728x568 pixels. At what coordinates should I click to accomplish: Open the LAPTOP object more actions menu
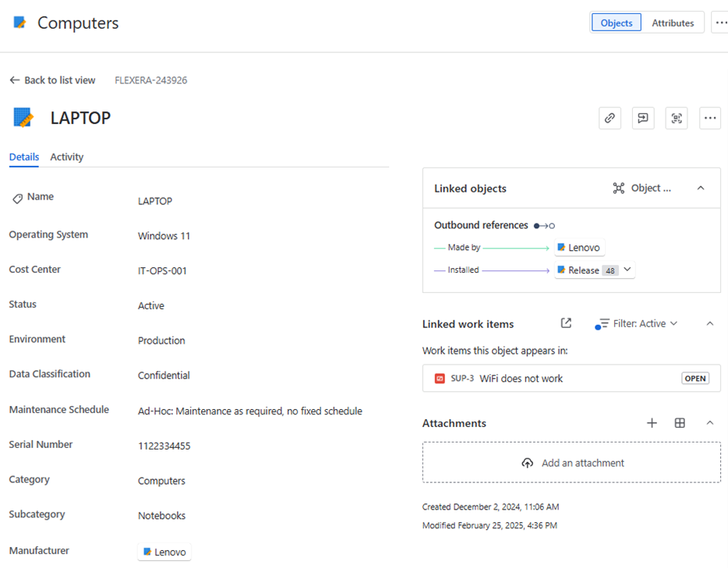[709, 118]
